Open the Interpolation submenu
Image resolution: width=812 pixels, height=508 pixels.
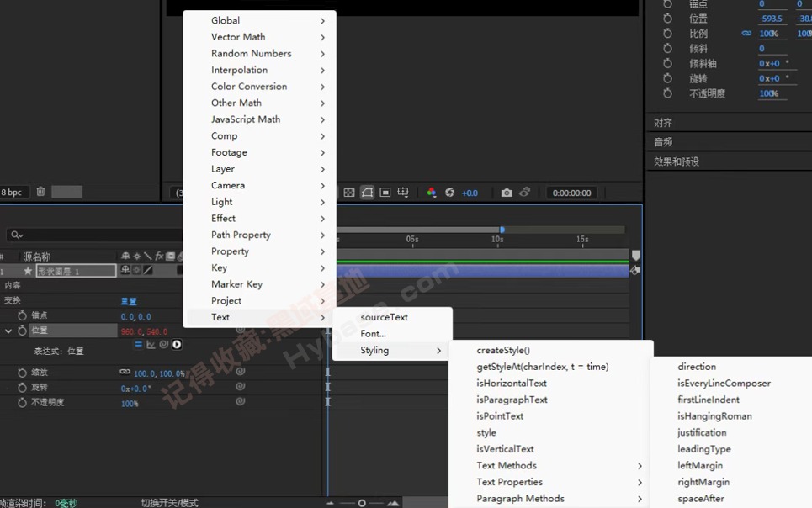click(259, 71)
